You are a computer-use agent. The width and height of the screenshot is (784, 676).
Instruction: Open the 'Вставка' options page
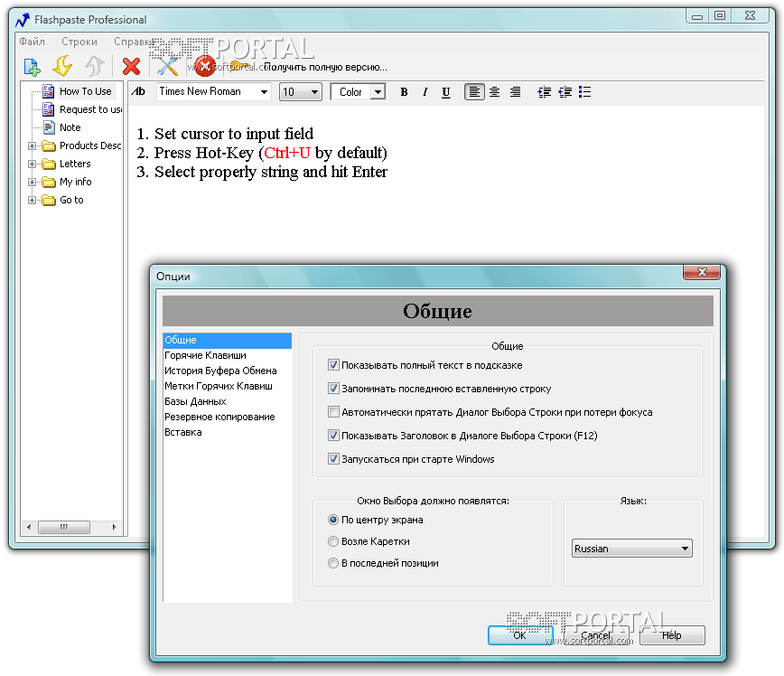(x=183, y=432)
